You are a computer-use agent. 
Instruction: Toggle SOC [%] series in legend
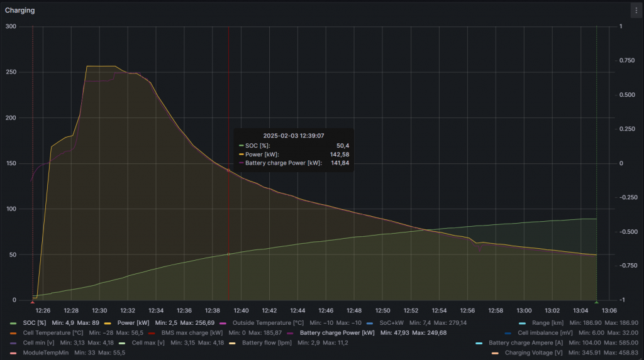(x=35, y=322)
